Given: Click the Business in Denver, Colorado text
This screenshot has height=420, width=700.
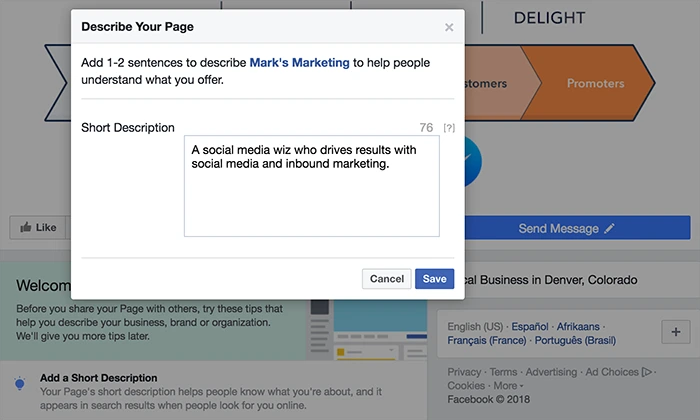Looking at the screenshot, I should [558, 280].
